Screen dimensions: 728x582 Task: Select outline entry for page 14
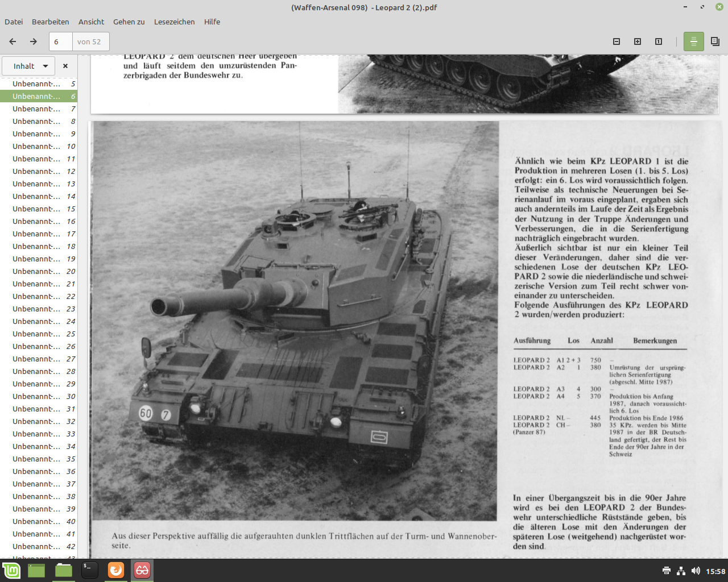click(39, 196)
